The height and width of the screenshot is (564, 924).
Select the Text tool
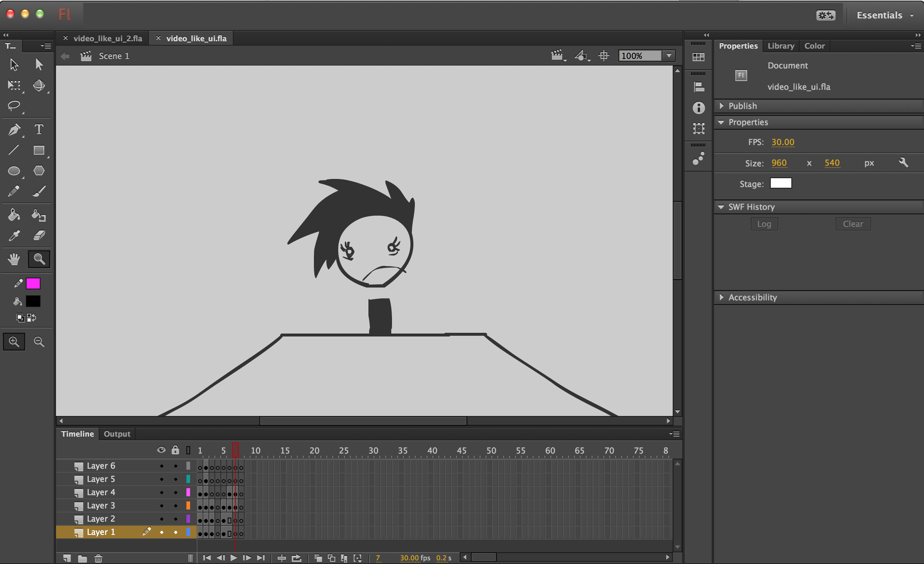tap(39, 130)
